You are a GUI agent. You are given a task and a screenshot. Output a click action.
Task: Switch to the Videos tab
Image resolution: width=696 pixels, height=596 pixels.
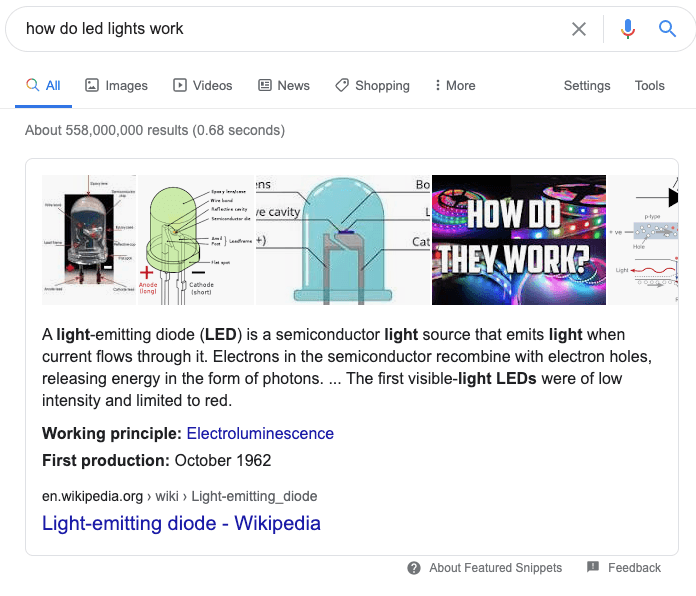[202, 86]
